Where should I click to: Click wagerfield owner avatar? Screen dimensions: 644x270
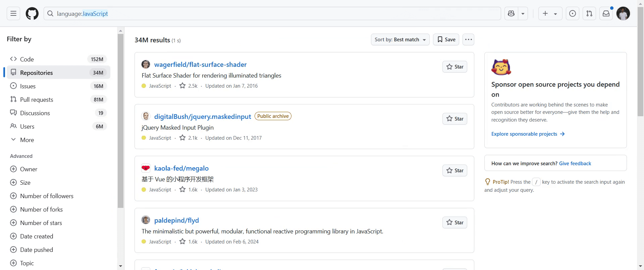(146, 64)
